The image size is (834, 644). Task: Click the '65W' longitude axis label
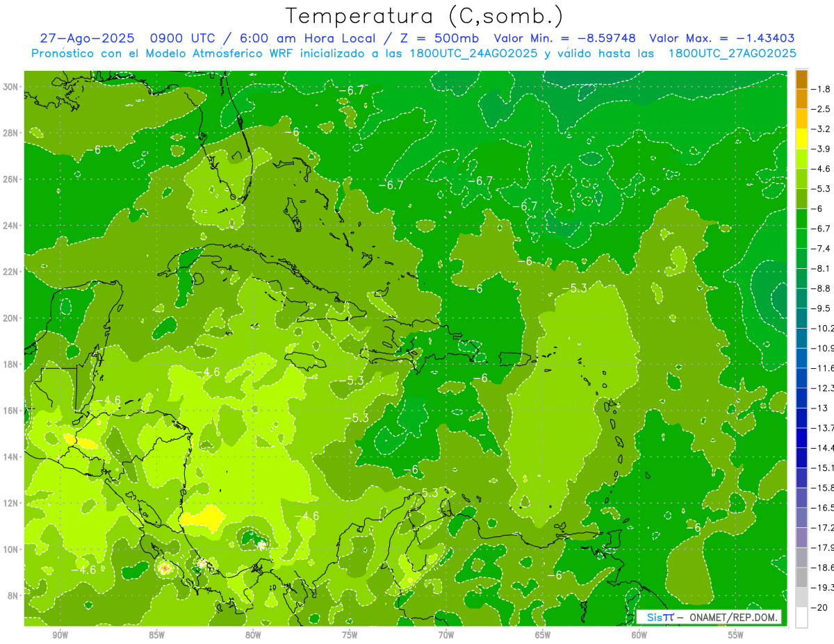pyautogui.click(x=543, y=635)
